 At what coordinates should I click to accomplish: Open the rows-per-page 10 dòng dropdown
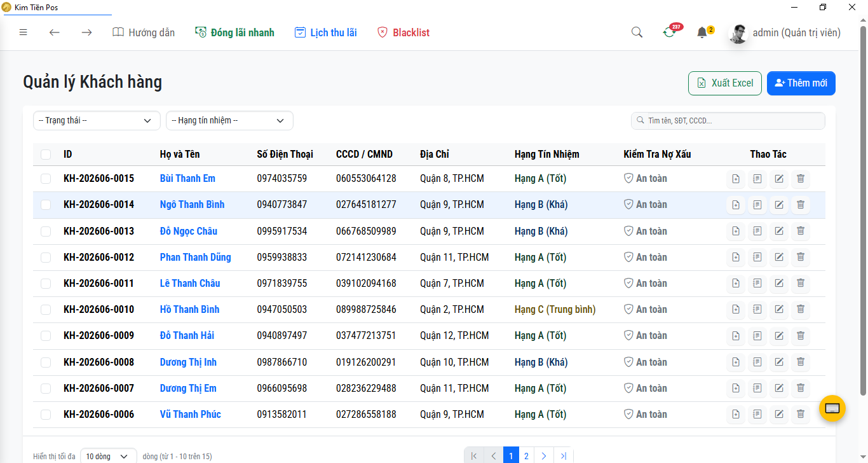109,456
